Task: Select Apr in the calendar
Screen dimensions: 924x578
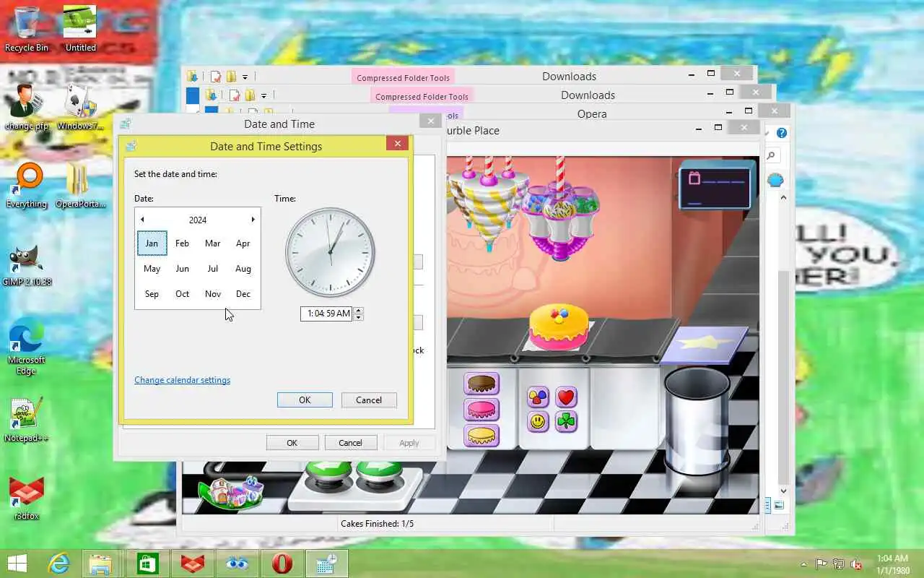Action: (243, 243)
